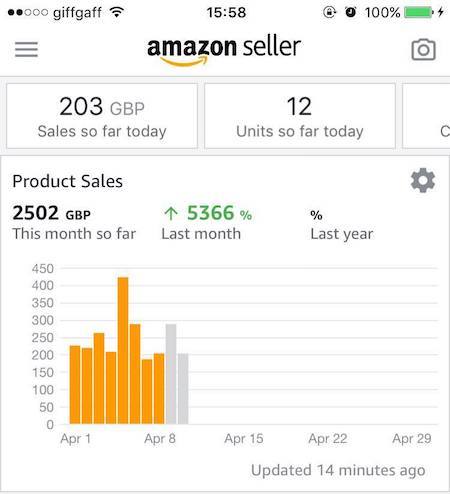Tap the Updated 14 minutes ago text
The width and height of the screenshot is (450, 494).
pyautogui.click(x=338, y=470)
